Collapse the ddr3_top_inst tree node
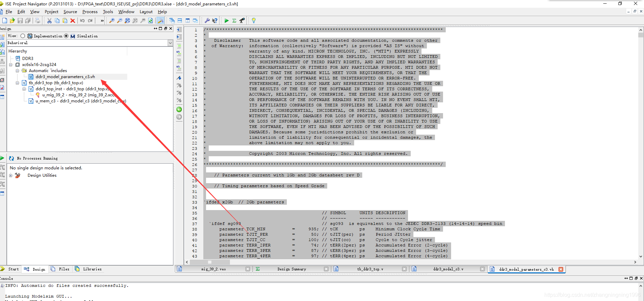This screenshot has height=301, width=644. tap(24, 89)
